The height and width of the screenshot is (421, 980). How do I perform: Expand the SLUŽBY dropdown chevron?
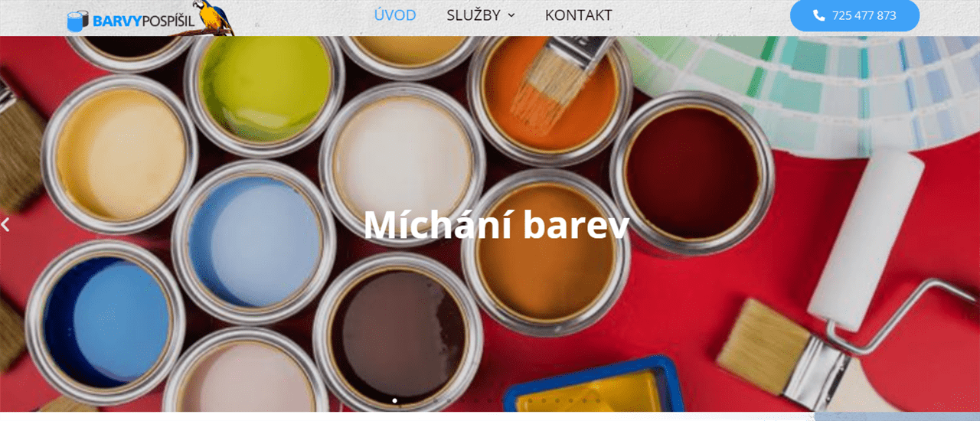click(511, 15)
